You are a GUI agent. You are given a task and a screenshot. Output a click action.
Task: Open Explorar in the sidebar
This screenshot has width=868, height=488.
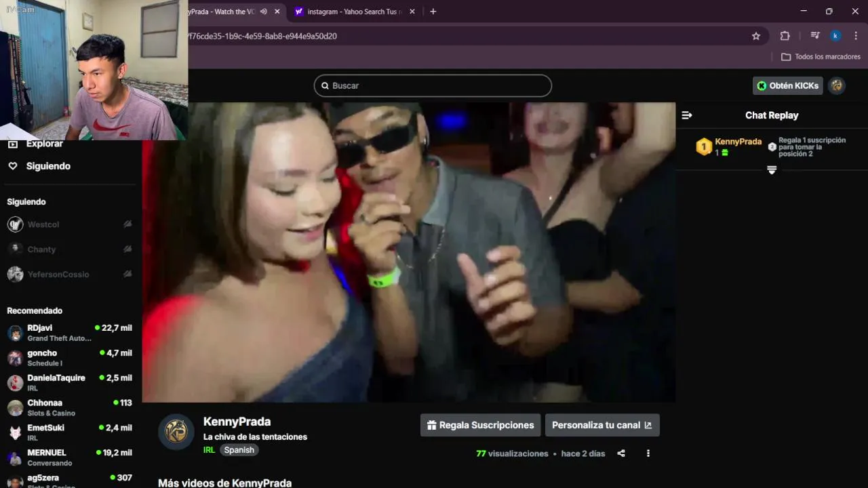coord(44,144)
